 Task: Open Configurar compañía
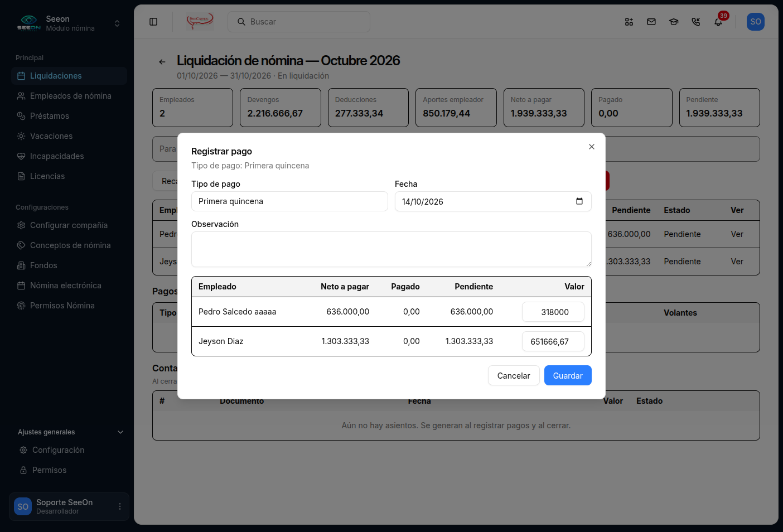click(69, 225)
